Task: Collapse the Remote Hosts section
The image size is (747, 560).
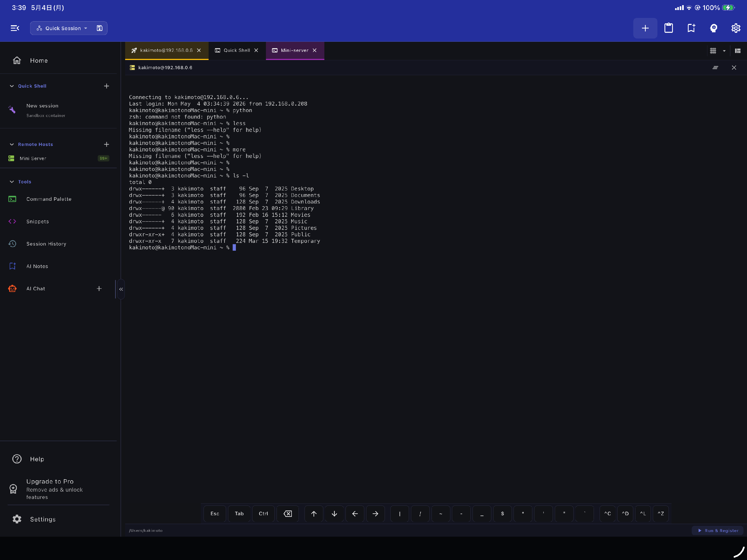Action: [x=12, y=144]
